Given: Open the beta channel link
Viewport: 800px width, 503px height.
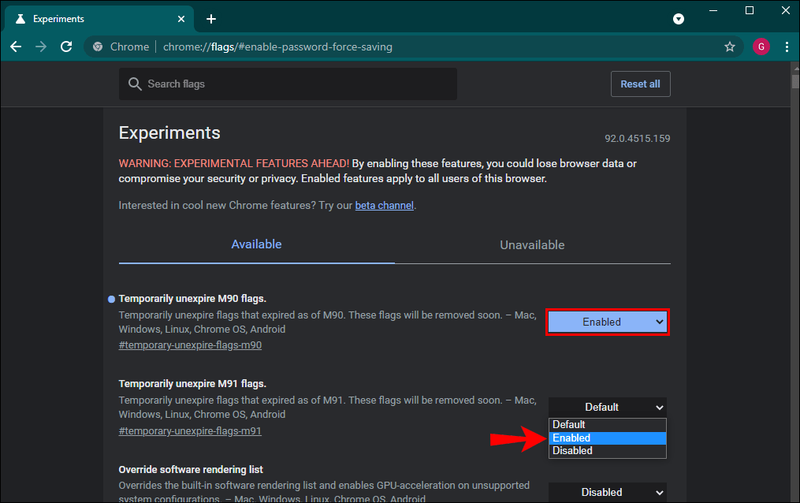Looking at the screenshot, I should click(384, 205).
